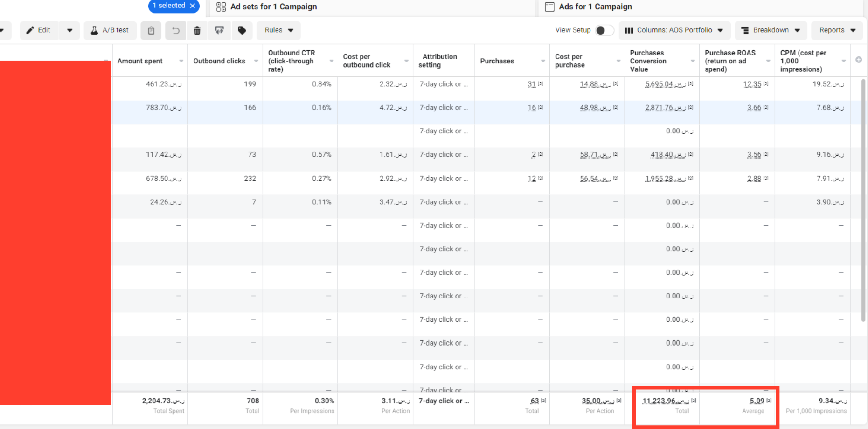The image size is (868, 429).
Task: Open the Reports menu
Action: pyautogui.click(x=836, y=30)
